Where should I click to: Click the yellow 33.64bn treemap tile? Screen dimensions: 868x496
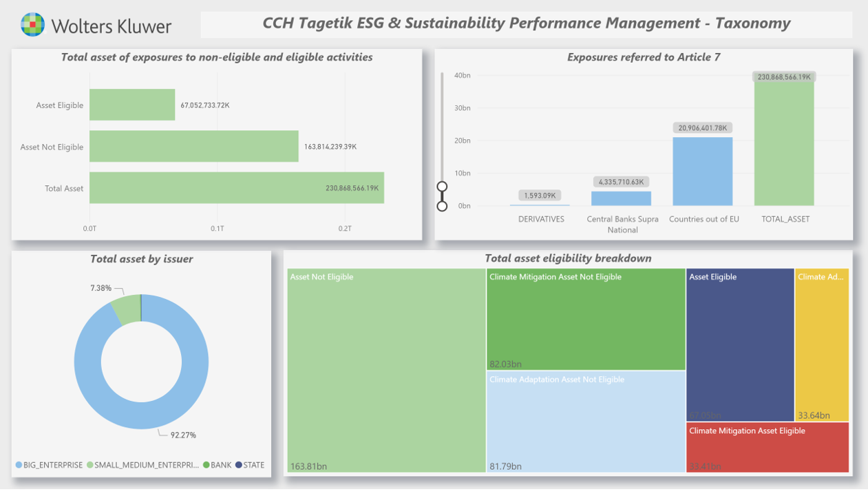tap(822, 344)
